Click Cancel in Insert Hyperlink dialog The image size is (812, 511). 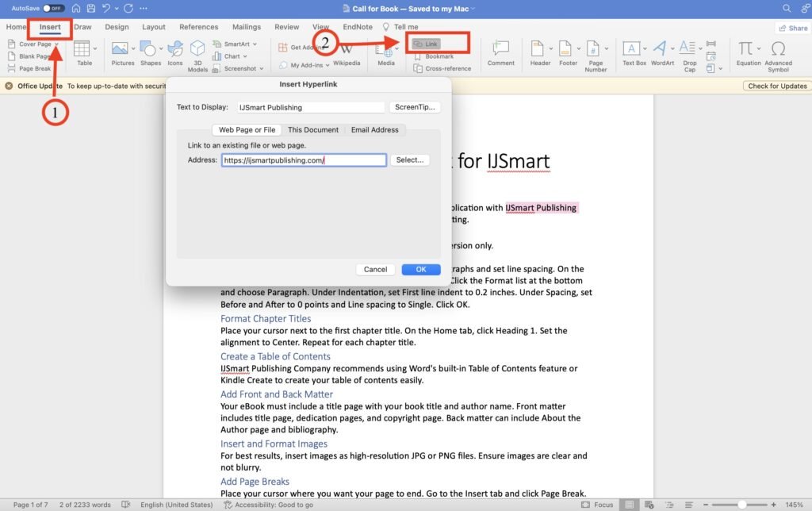click(x=375, y=270)
